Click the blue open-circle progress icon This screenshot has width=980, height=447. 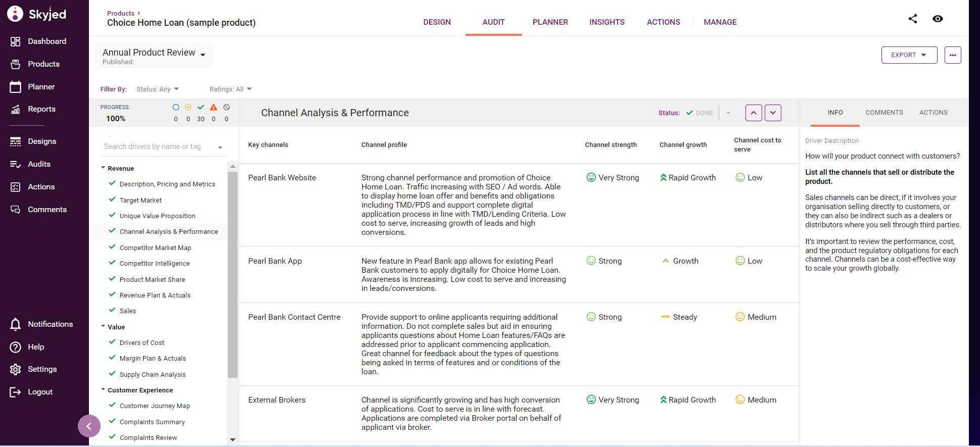pyautogui.click(x=176, y=107)
